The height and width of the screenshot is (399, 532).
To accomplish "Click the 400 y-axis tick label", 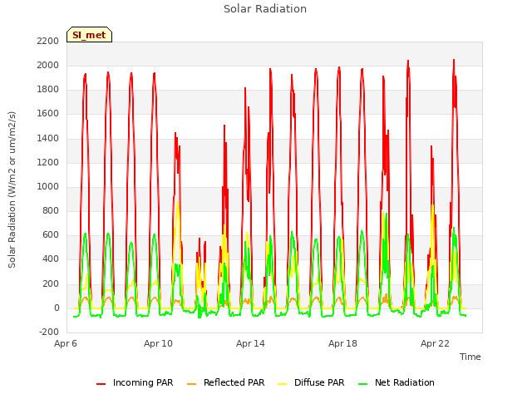I will tap(51, 259).
